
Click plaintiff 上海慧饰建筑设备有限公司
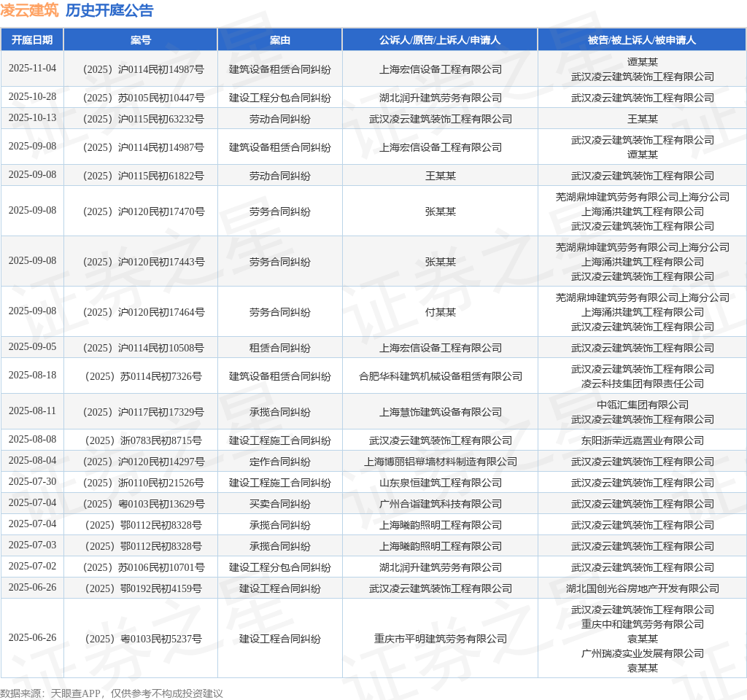pyautogui.click(x=440, y=413)
